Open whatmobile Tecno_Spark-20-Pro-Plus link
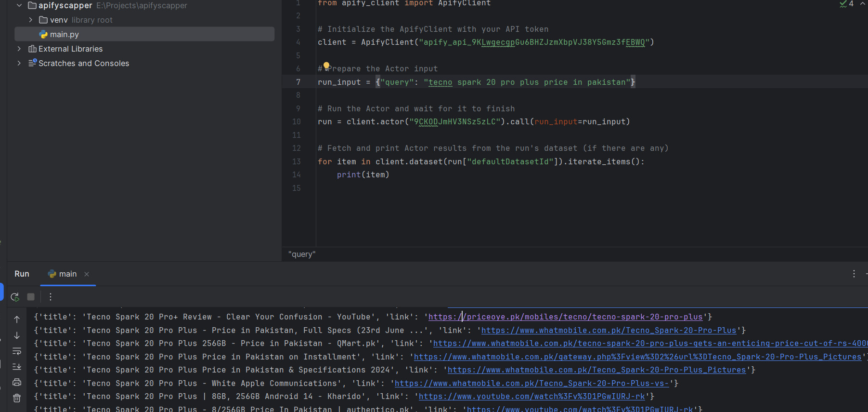868x412 pixels. pos(609,331)
